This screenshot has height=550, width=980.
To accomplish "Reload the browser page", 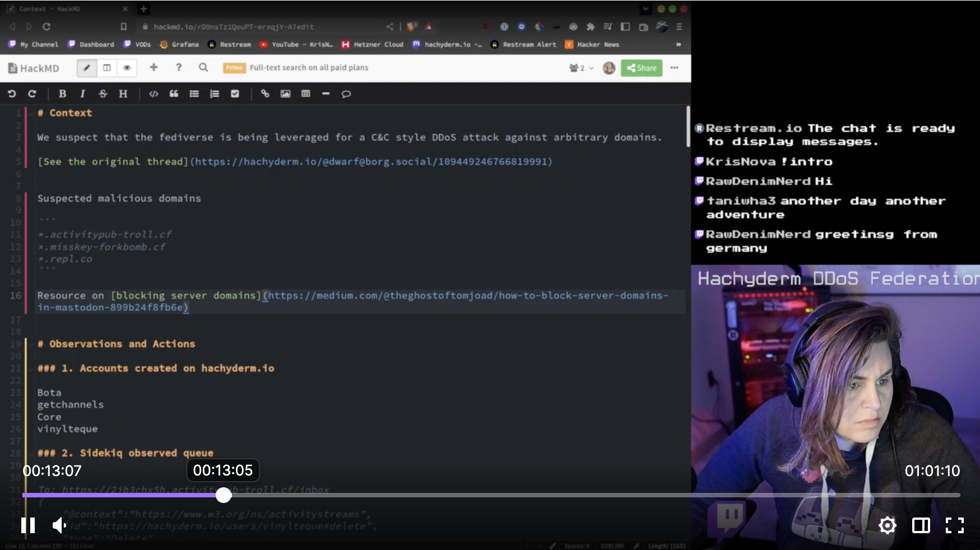I will point(47,26).
